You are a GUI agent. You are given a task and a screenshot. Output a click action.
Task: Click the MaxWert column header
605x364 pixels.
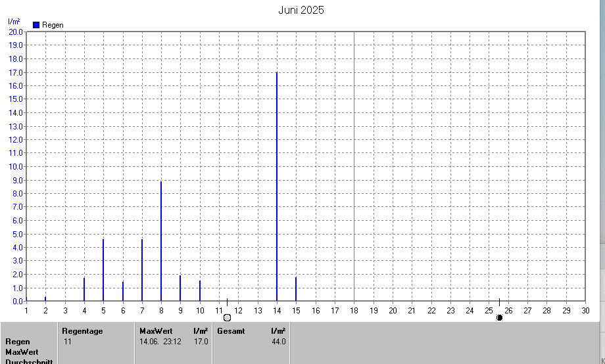tap(156, 331)
